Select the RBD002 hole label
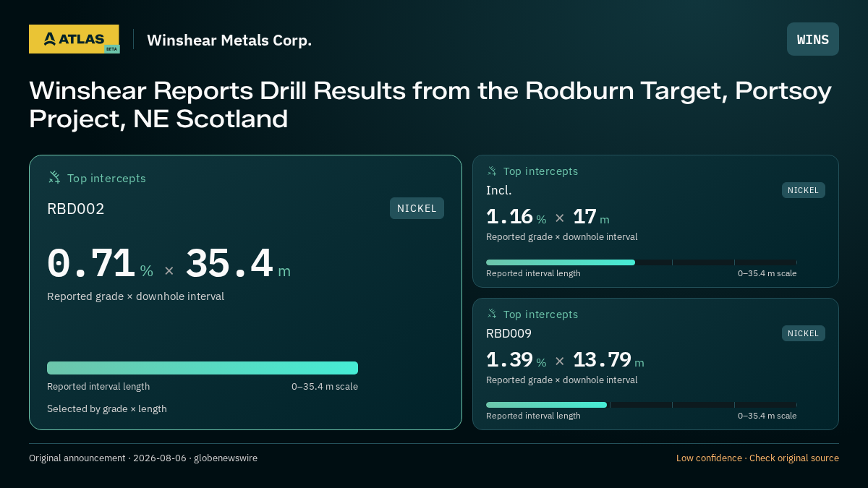 click(76, 209)
